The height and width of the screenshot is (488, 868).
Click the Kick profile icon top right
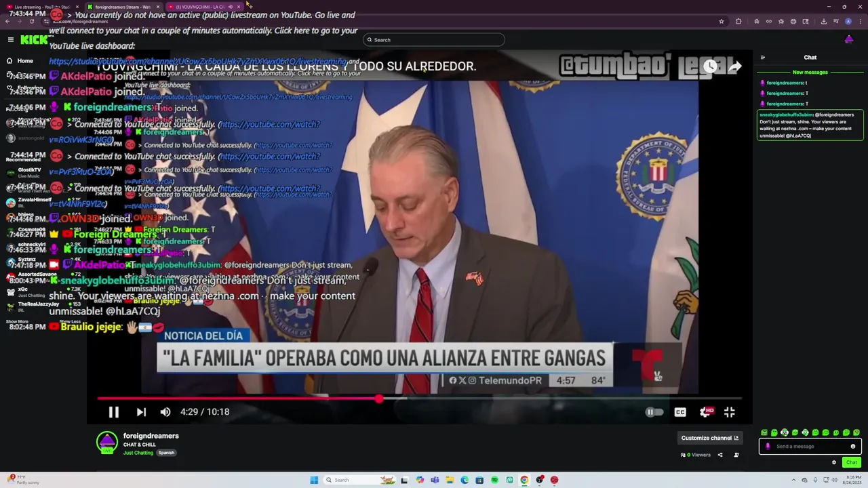(x=849, y=40)
